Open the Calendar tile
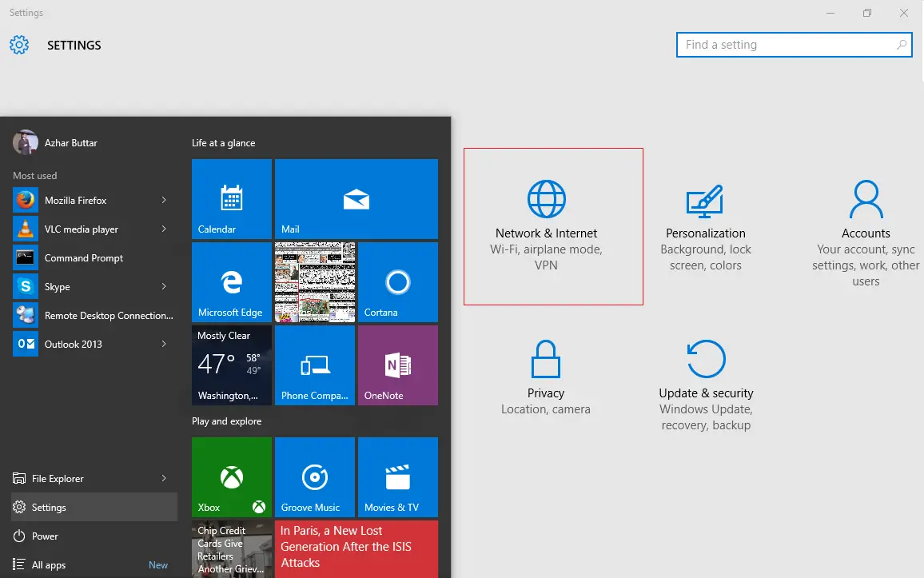Viewport: 924px width, 578px height. tap(232, 199)
